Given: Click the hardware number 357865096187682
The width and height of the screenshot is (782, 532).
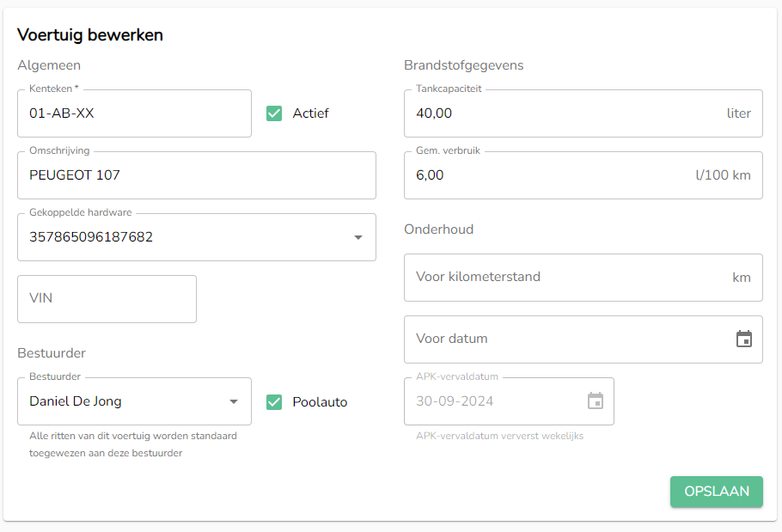Looking at the screenshot, I should click(91, 237).
